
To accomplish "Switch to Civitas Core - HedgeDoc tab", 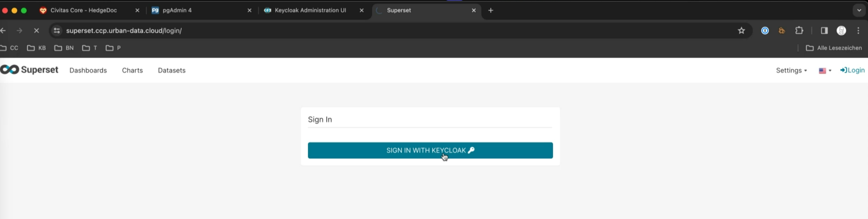I will 84,10.
